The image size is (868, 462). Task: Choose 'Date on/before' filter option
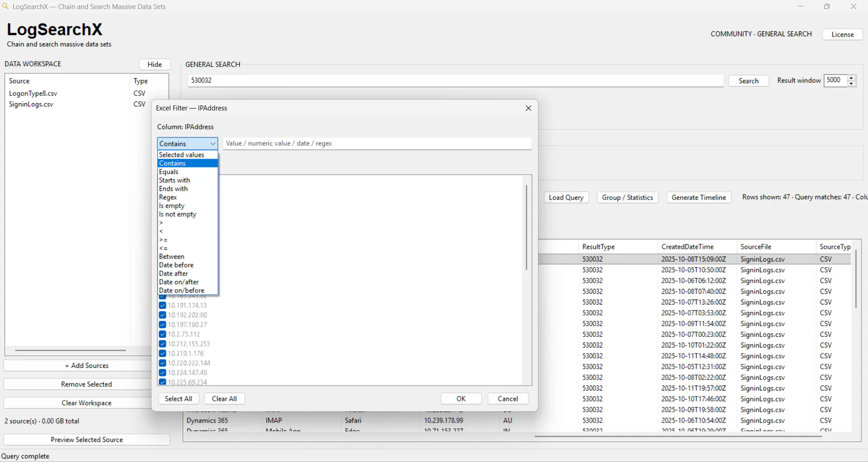188,291
